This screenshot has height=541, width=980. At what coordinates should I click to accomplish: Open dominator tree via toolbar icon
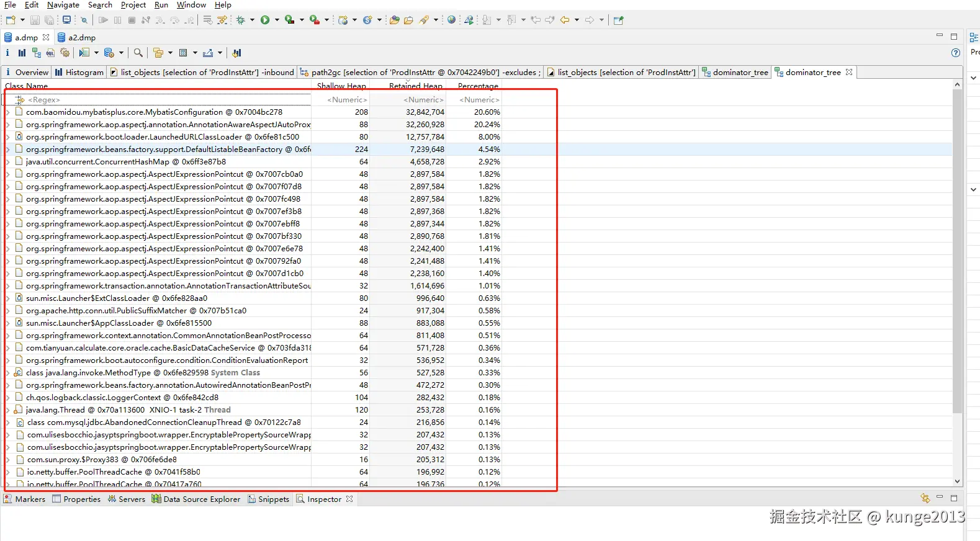(x=37, y=53)
